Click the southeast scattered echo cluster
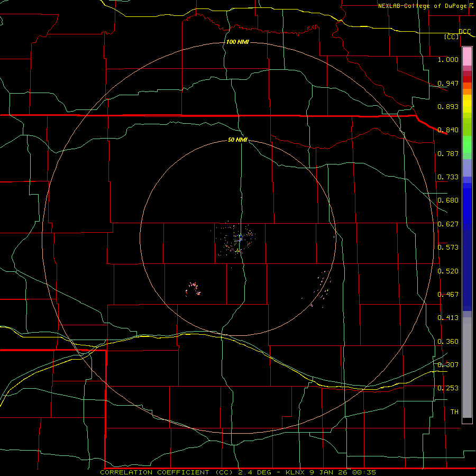Image resolution: width=476 pixels, height=476 pixels. pyautogui.click(x=322, y=288)
